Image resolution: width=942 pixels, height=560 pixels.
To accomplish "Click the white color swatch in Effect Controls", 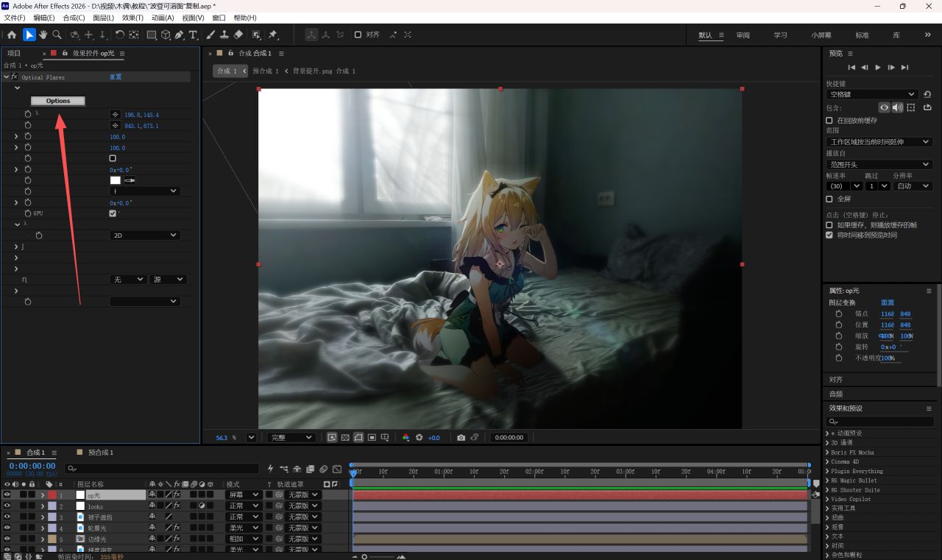I will click(x=115, y=180).
